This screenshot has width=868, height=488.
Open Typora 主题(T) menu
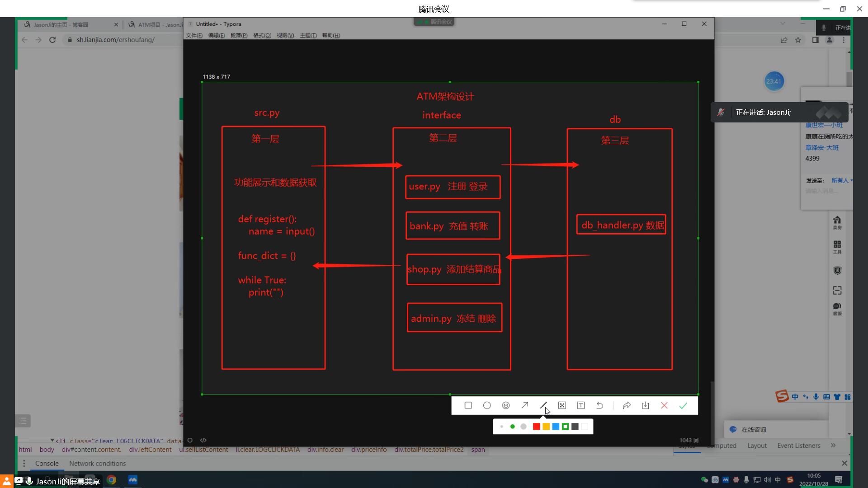pyautogui.click(x=308, y=35)
